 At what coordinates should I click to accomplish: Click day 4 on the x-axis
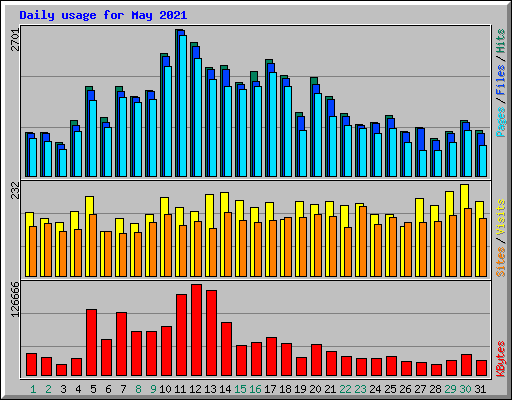tap(78, 389)
